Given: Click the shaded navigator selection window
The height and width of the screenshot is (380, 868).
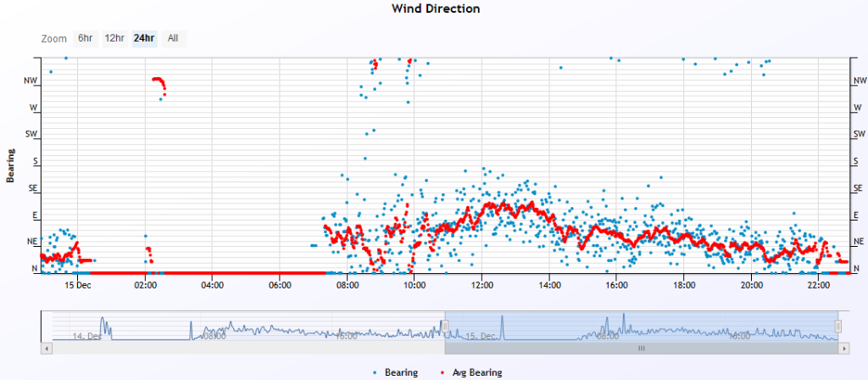Looking at the screenshot, I should pos(642,326).
